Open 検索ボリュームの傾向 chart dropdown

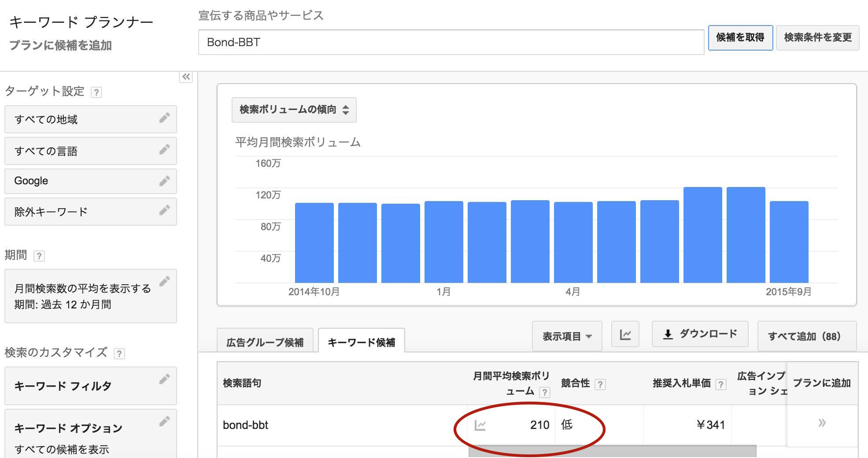coord(294,110)
